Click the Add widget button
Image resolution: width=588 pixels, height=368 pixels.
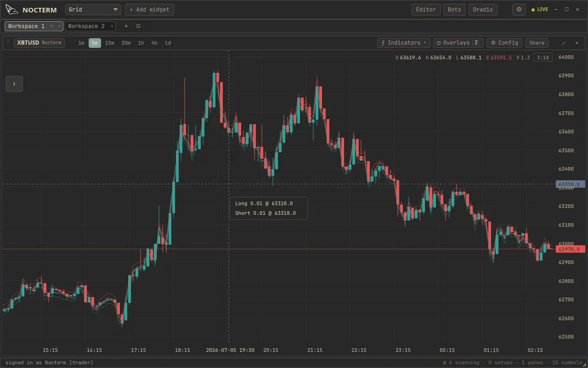(149, 10)
